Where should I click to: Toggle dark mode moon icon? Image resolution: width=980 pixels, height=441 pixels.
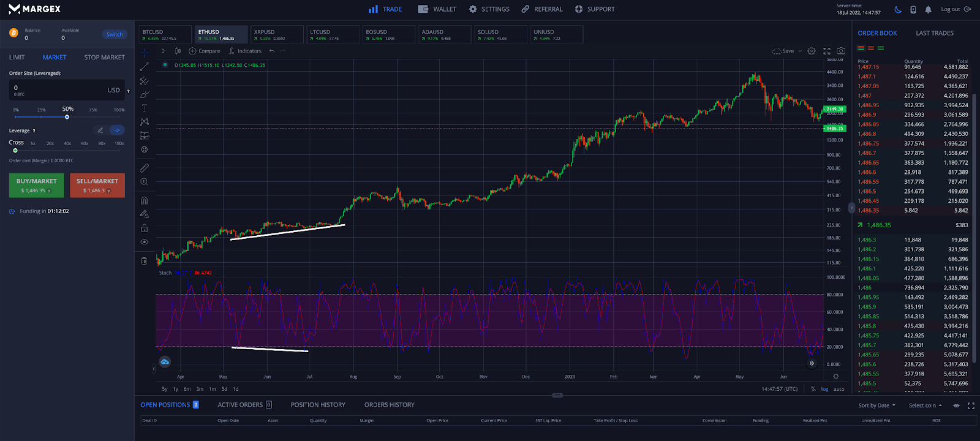click(x=898, y=9)
